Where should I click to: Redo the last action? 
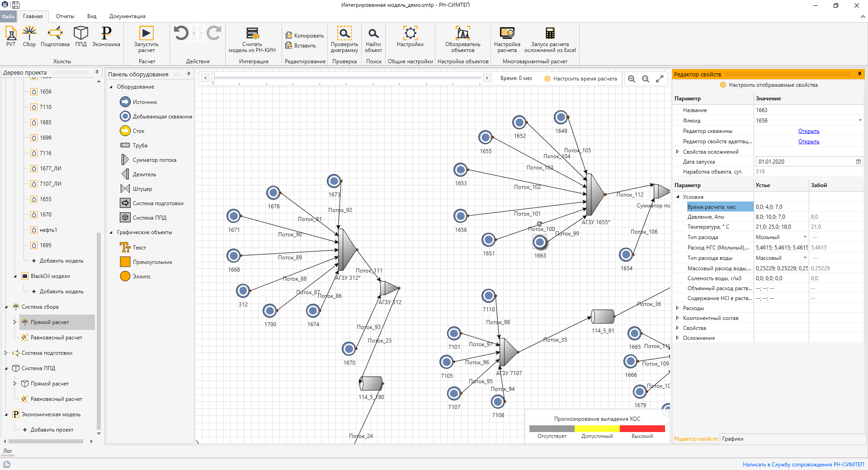[214, 33]
